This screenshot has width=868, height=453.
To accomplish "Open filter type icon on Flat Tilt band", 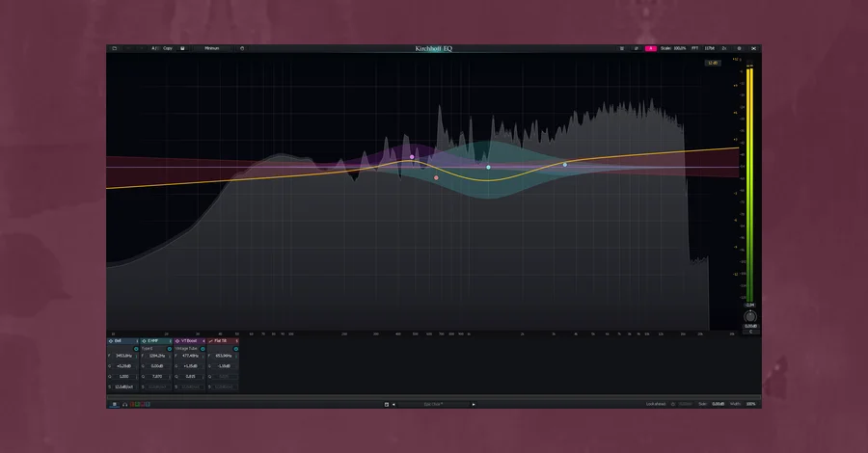I will [211, 341].
